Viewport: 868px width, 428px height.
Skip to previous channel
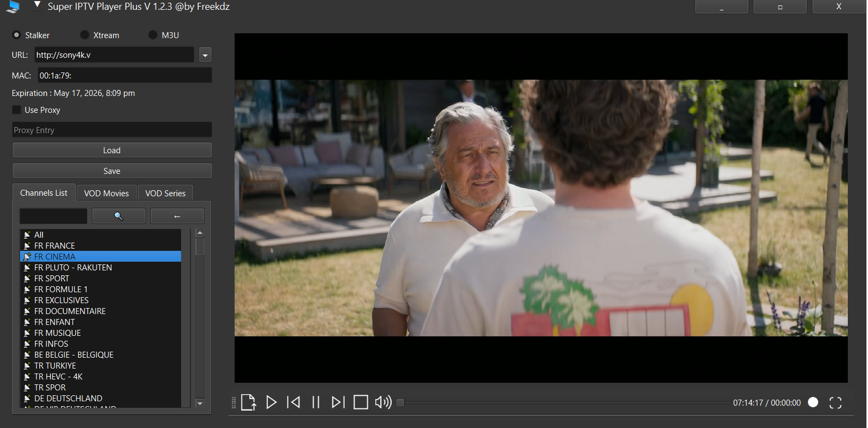click(294, 402)
